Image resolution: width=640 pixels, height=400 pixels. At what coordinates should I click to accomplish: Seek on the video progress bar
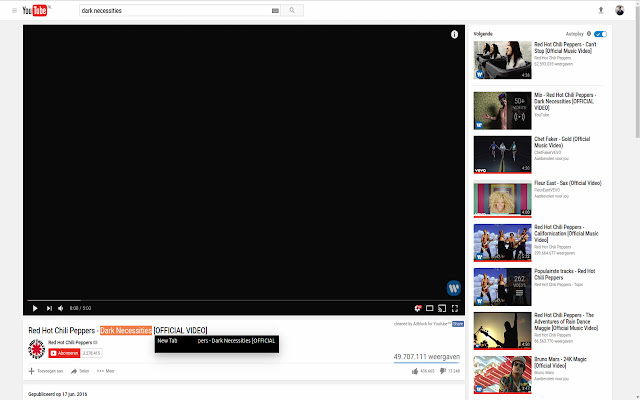[244, 300]
